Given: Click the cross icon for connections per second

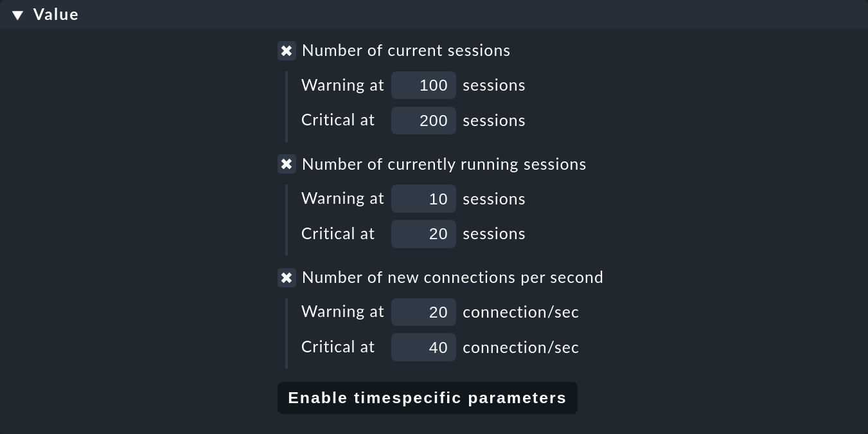Looking at the screenshot, I should point(287,278).
